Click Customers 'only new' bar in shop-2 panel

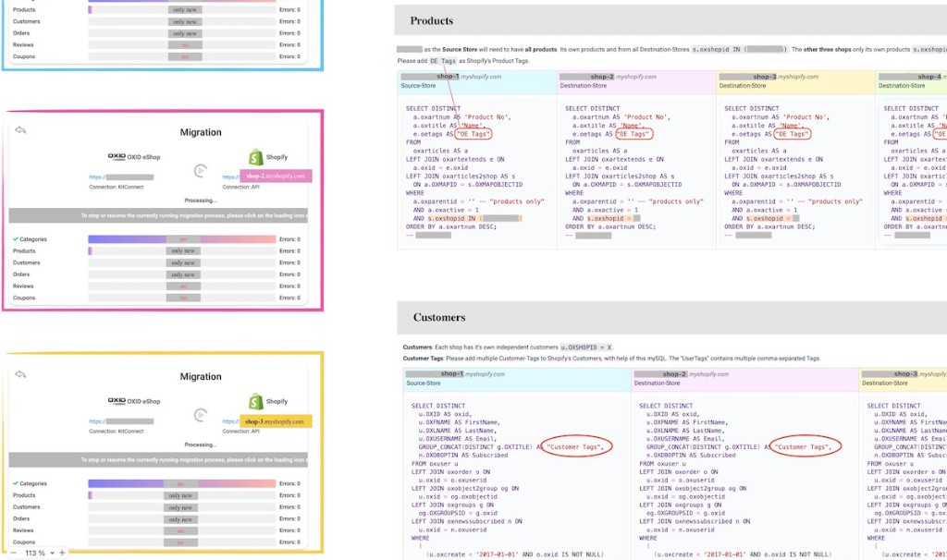coord(183,263)
